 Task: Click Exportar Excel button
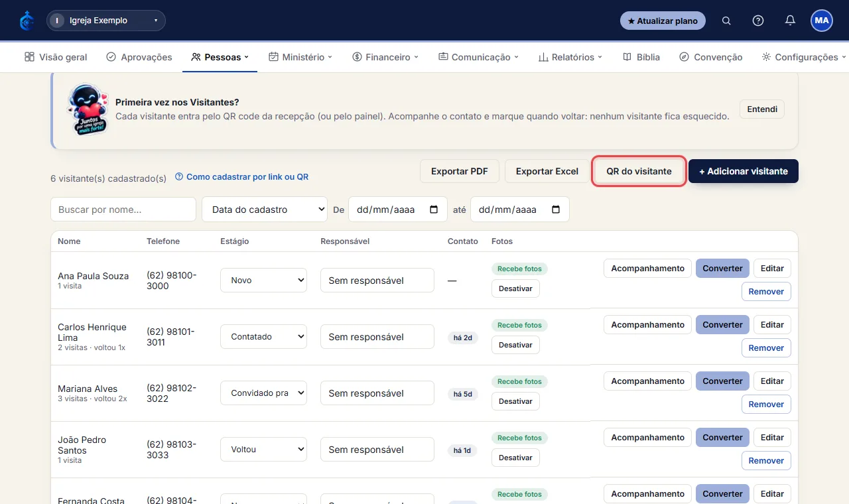(x=547, y=171)
